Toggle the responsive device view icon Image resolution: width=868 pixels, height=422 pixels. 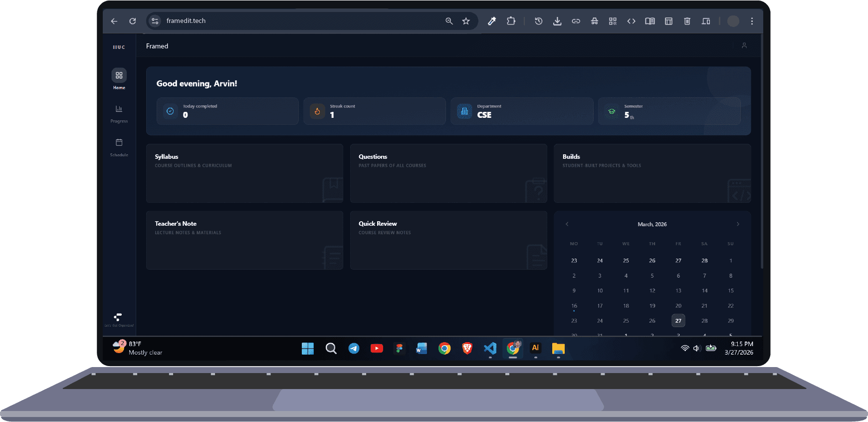click(x=705, y=21)
